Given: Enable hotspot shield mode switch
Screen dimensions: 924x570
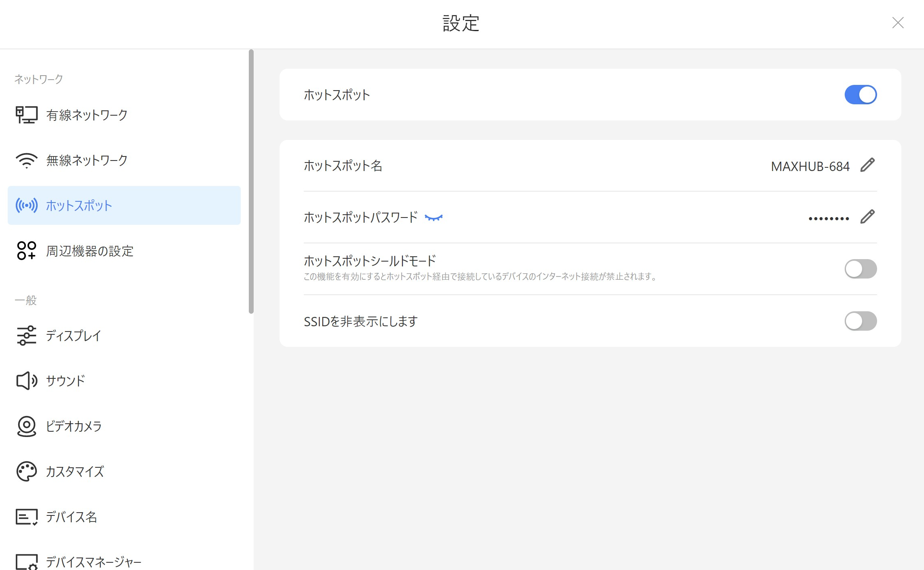Looking at the screenshot, I should [860, 269].
